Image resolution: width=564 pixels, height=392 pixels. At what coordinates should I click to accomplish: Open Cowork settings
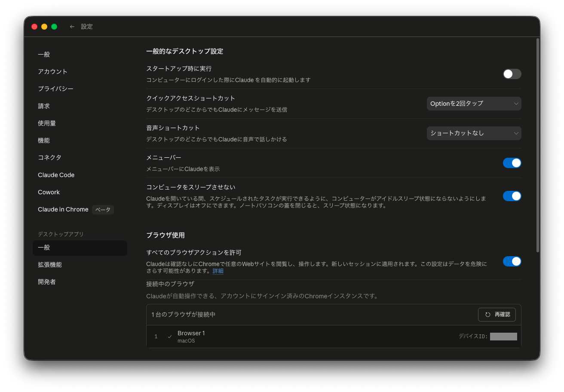[x=80, y=192]
